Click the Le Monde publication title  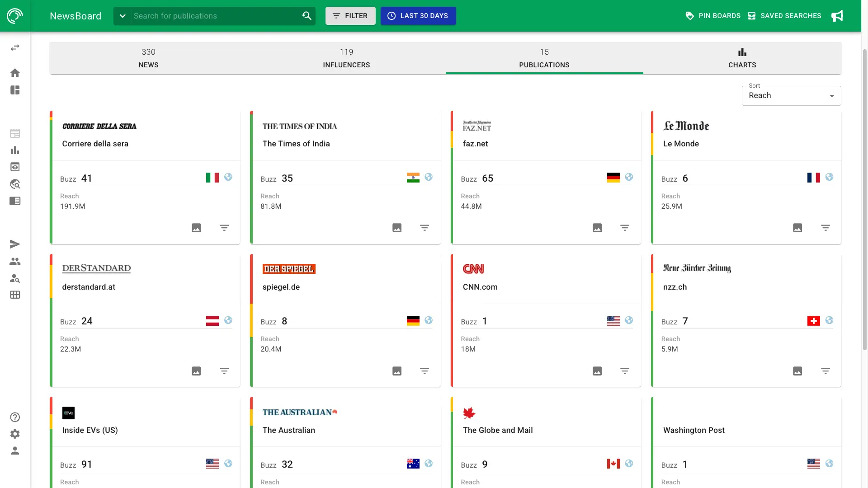click(681, 144)
